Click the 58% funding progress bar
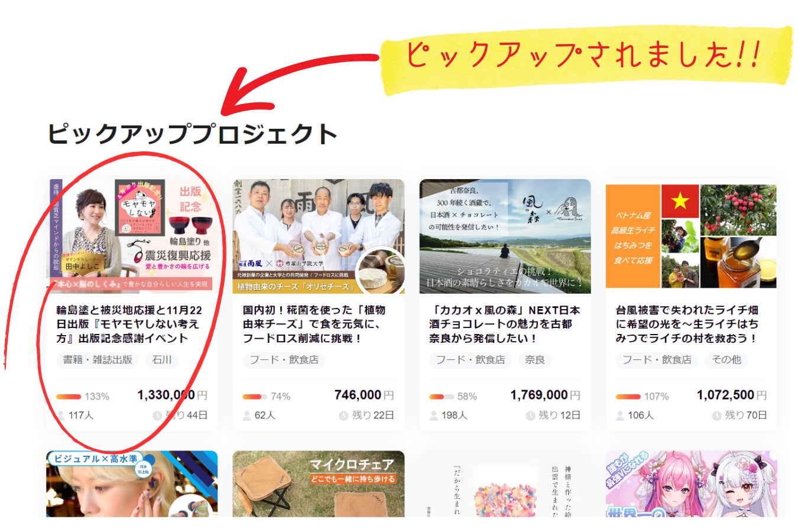Screen dimensions: 798x532 tap(442, 397)
